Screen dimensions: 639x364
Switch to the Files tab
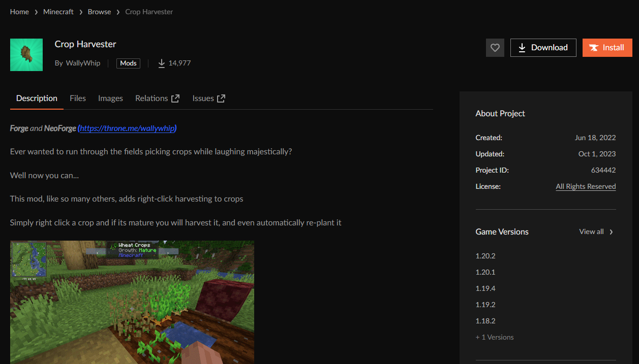(x=78, y=98)
